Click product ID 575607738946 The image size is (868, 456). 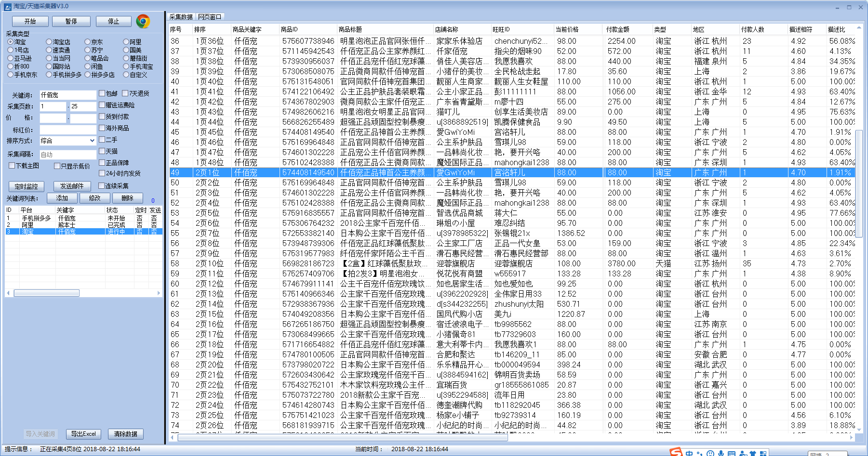click(308, 41)
